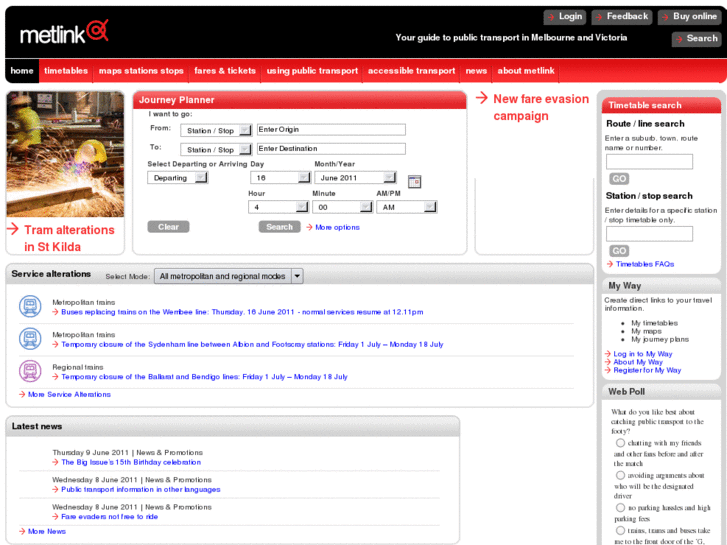Go to the home tab
The height and width of the screenshot is (545, 727).
(22, 71)
